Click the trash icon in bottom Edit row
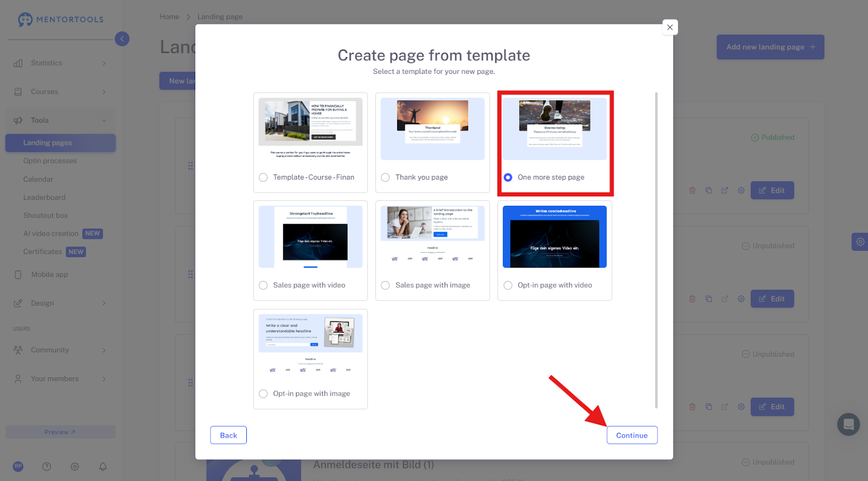Image resolution: width=868 pixels, height=481 pixels. tap(692, 407)
